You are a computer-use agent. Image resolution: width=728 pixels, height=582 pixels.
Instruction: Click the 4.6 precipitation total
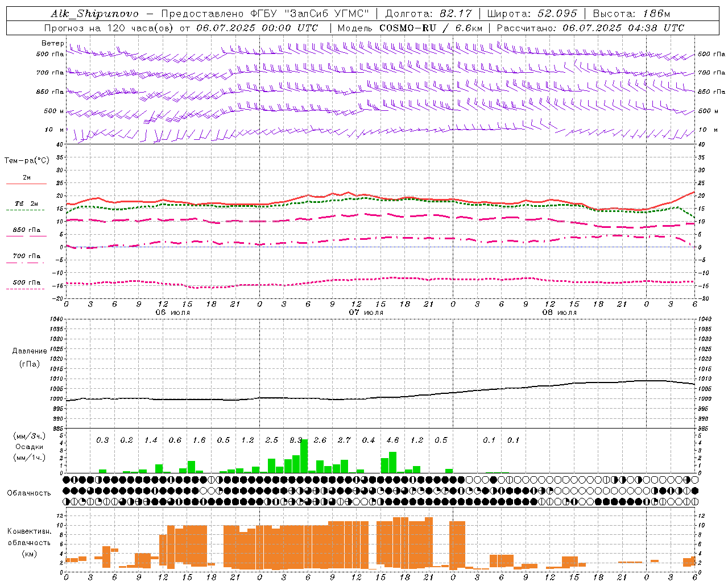point(392,440)
